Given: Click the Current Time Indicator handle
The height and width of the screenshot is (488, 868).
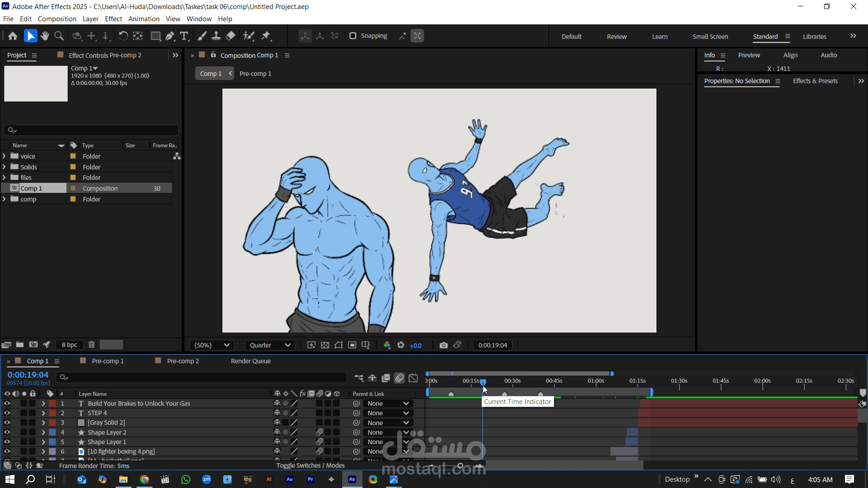Looking at the screenshot, I should click(x=483, y=382).
